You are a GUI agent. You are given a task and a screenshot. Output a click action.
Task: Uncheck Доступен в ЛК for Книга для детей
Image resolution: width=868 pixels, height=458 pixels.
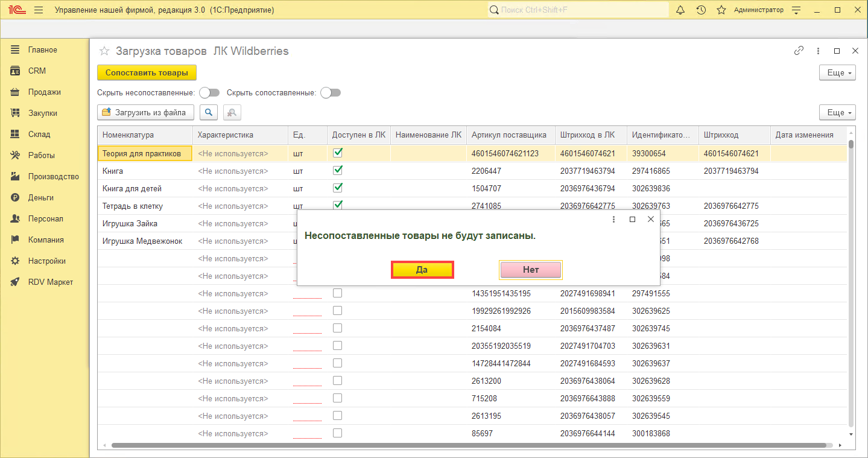click(x=338, y=188)
